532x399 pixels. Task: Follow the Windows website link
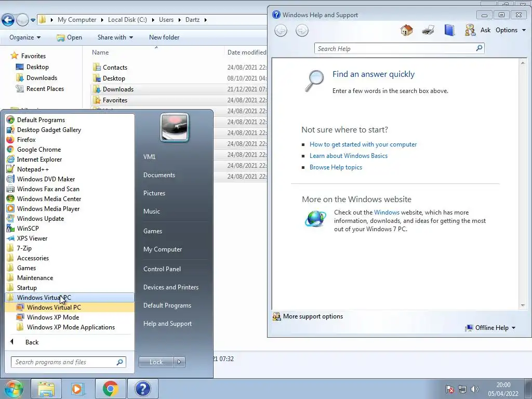[x=387, y=212]
